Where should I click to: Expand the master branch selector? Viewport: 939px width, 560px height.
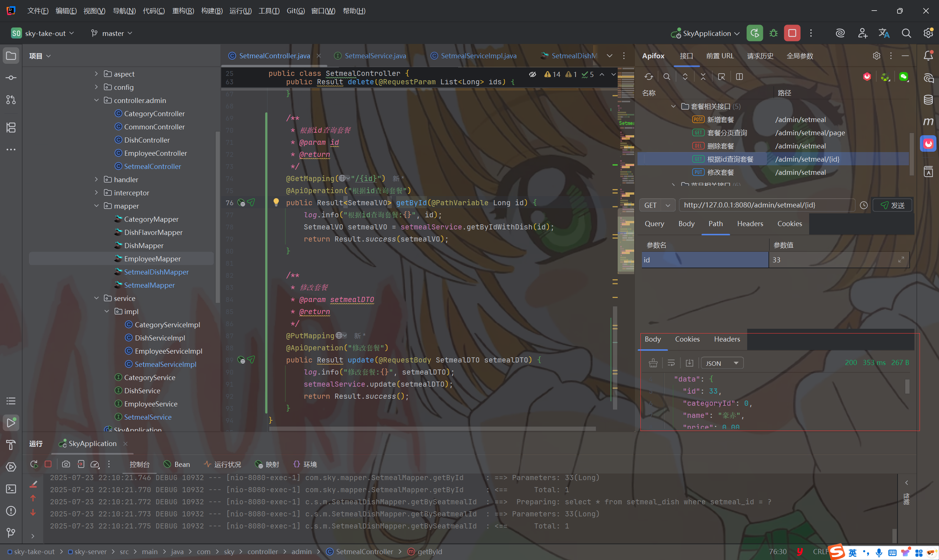tap(112, 33)
